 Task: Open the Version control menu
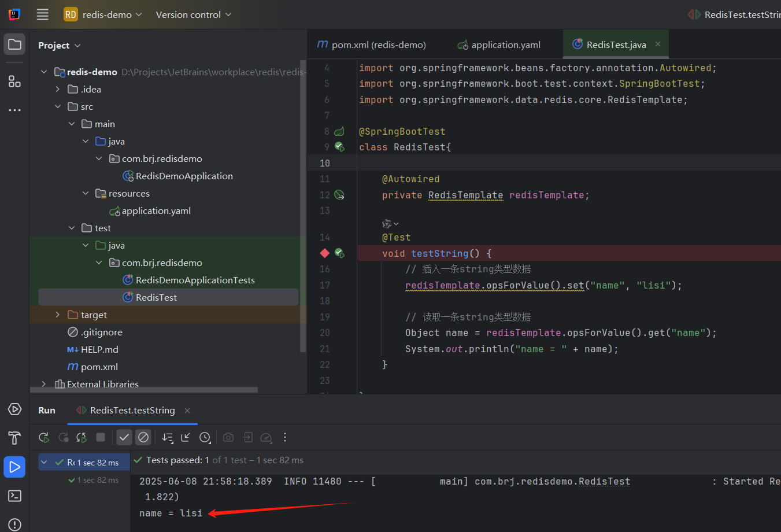pos(193,15)
